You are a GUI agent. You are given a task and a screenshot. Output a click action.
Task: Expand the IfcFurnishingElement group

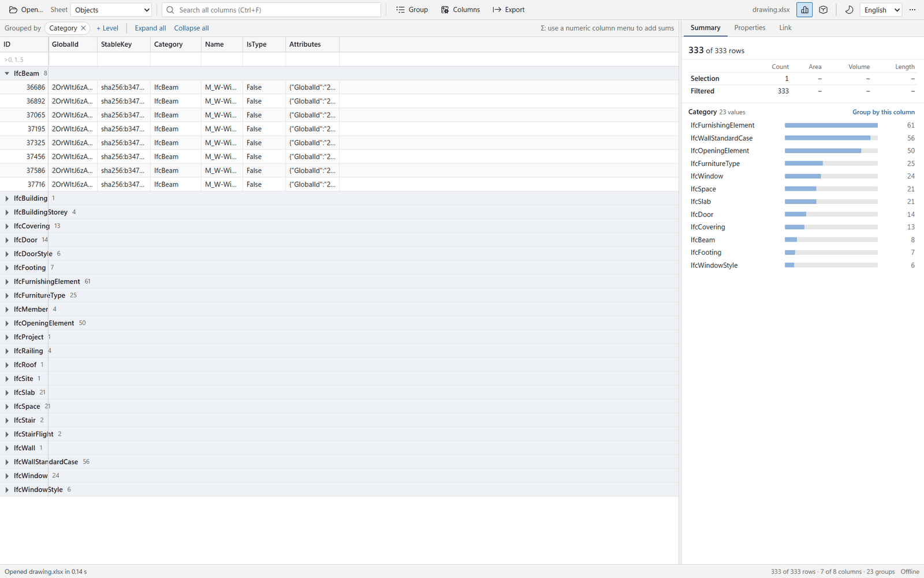pyautogui.click(x=7, y=281)
